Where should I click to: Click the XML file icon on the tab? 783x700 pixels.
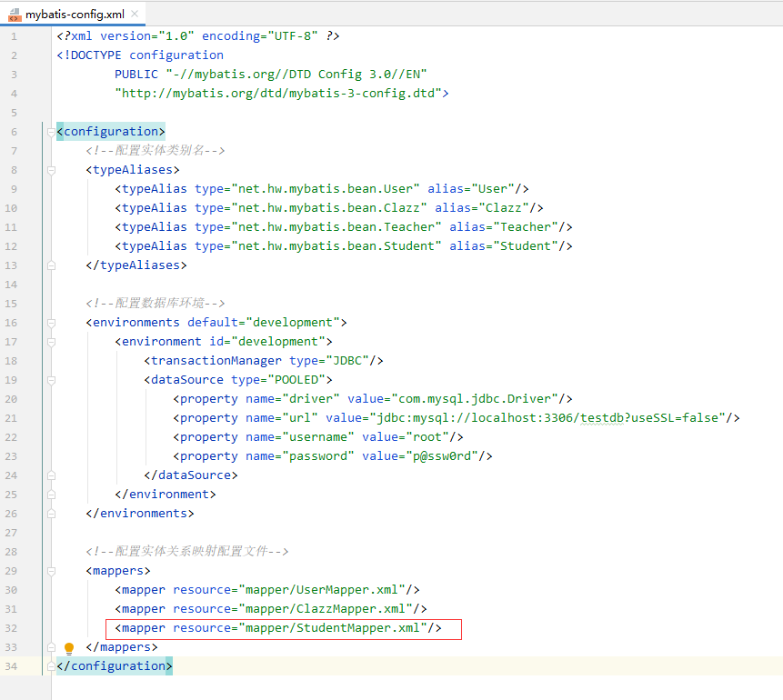coord(15,15)
